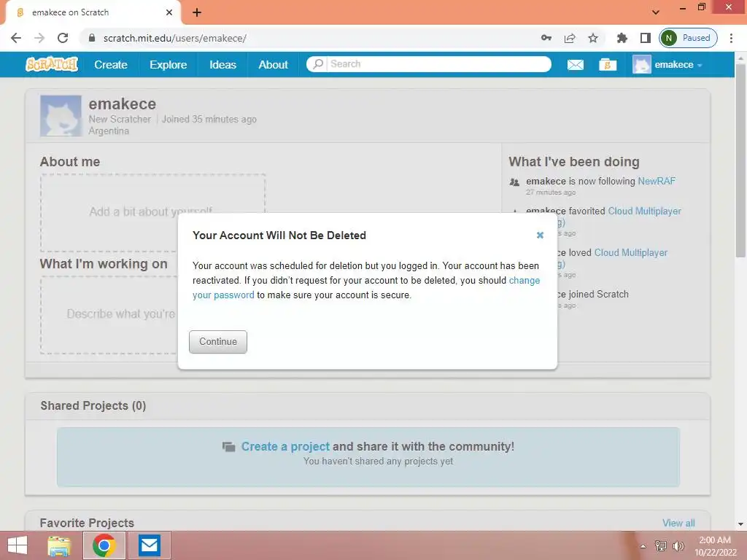Open Chrome three-dot menu
The height and width of the screenshot is (560, 747).
pos(731,38)
